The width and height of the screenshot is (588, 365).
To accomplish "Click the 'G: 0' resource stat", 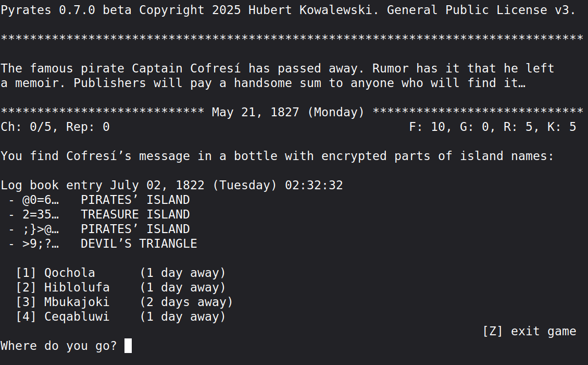I will pyautogui.click(x=471, y=127).
